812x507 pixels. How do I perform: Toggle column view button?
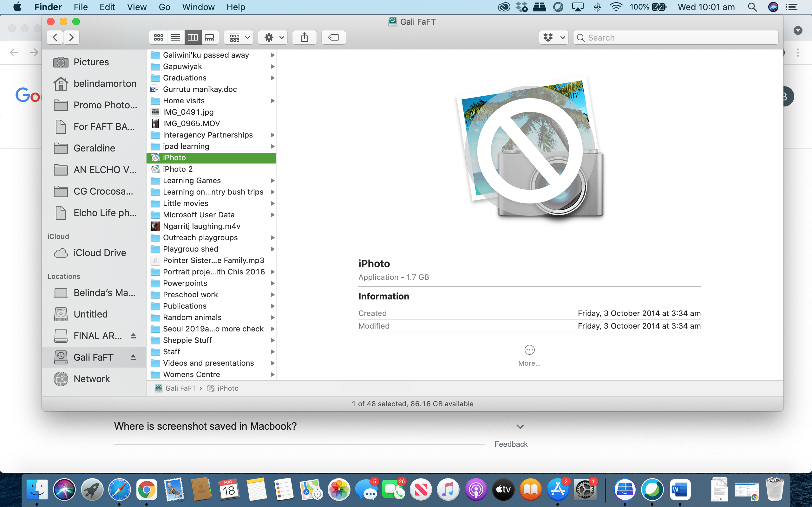[x=193, y=37]
